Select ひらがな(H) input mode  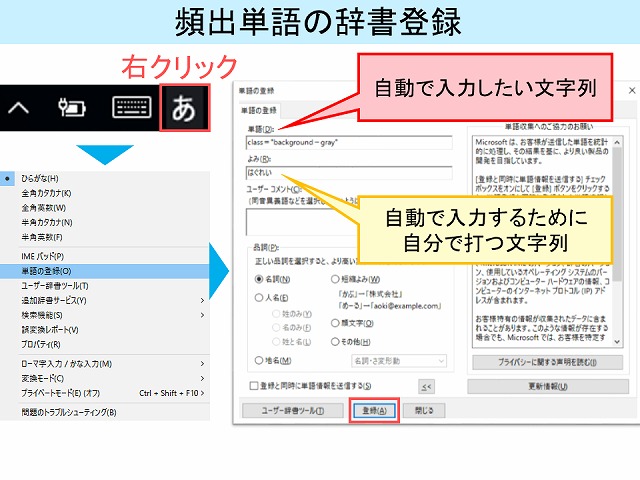[x=105, y=178]
